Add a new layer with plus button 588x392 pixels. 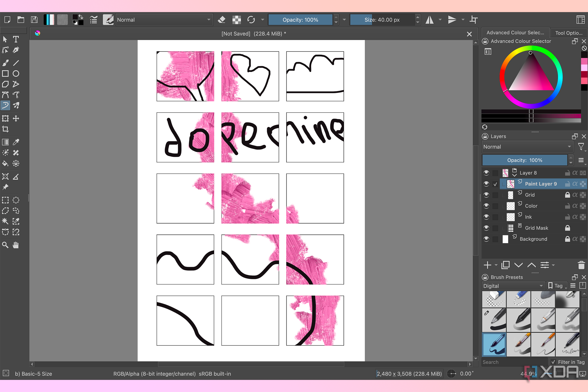coord(487,265)
